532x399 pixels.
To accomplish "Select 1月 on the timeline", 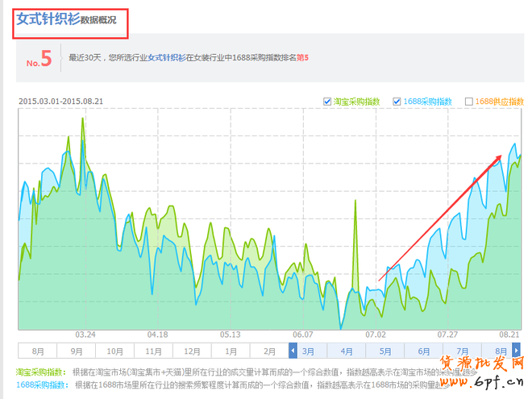I will (x=231, y=351).
